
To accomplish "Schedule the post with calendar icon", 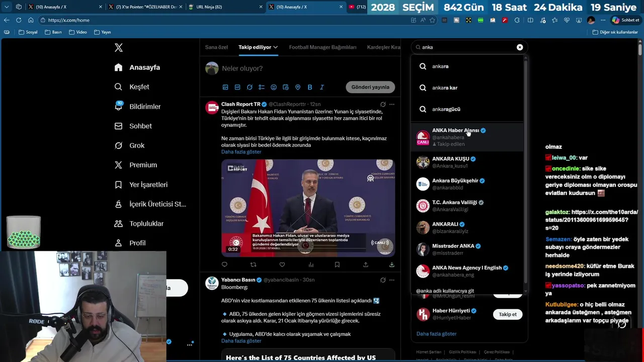I will (286, 87).
